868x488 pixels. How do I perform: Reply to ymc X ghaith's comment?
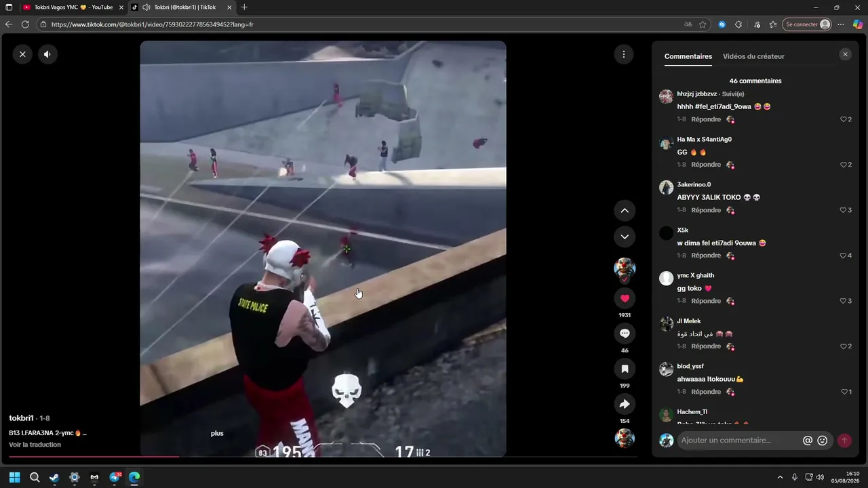[x=706, y=301]
